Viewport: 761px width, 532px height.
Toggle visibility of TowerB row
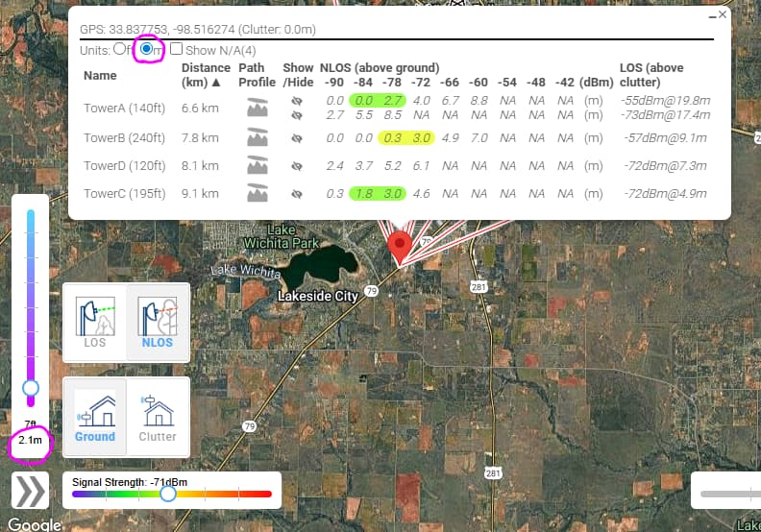click(x=297, y=137)
